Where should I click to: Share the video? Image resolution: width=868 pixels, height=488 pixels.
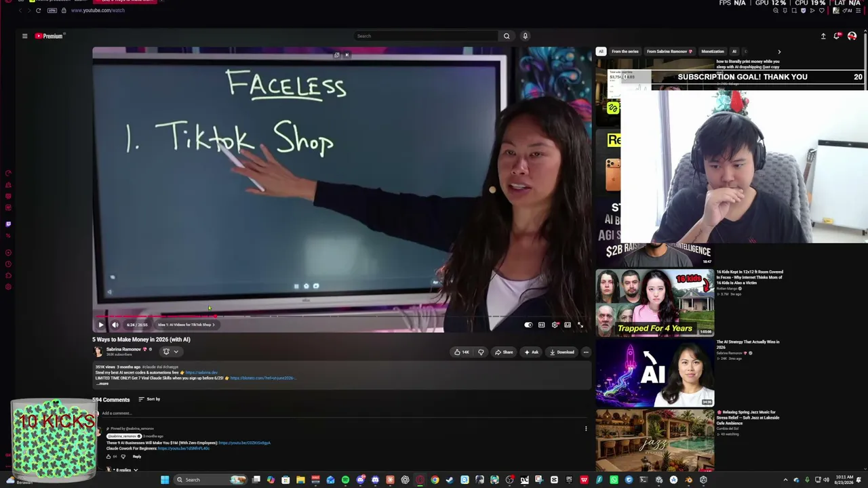(504, 352)
